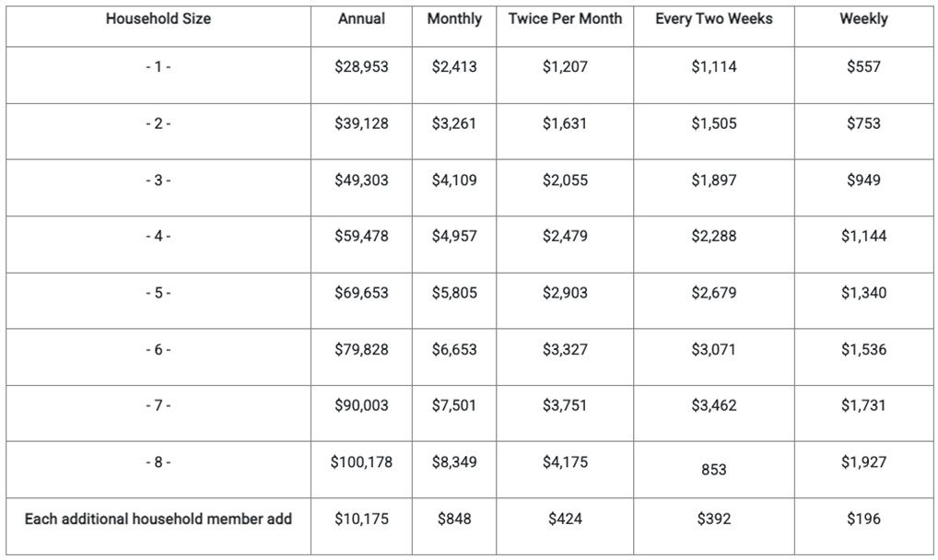938x560 pixels.
Task: Select household size 6 row label
Action: (x=158, y=350)
